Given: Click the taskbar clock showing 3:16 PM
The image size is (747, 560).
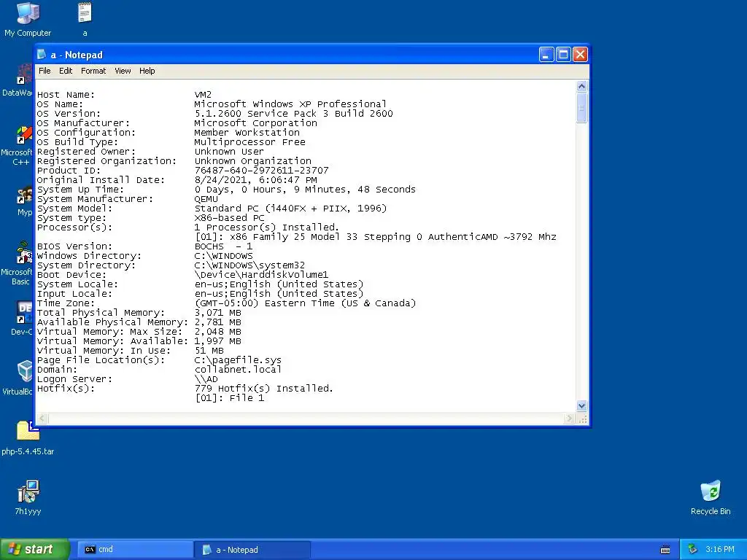Looking at the screenshot, I should pyautogui.click(x=719, y=550).
